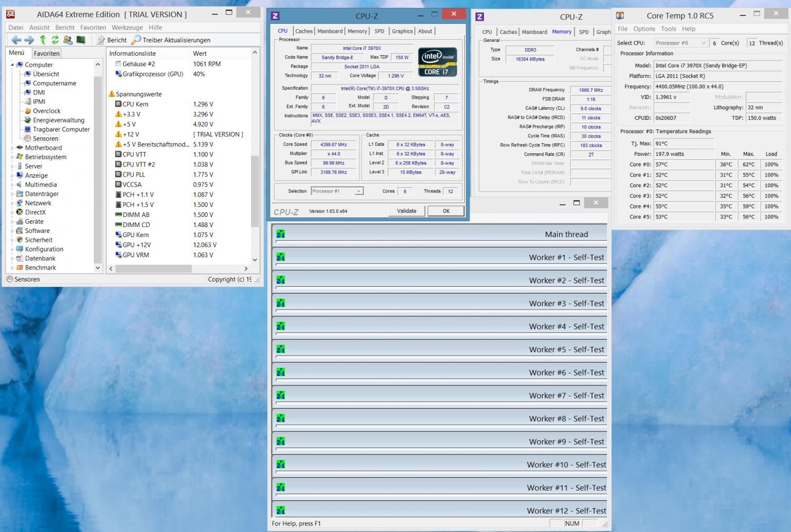Open Treiber Aktualisierungen from the toolbar

click(x=171, y=40)
